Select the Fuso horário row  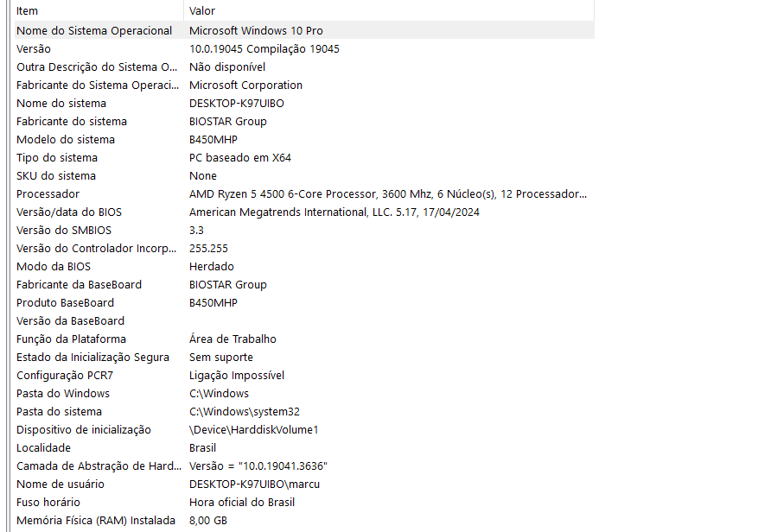pyautogui.click(x=304, y=503)
